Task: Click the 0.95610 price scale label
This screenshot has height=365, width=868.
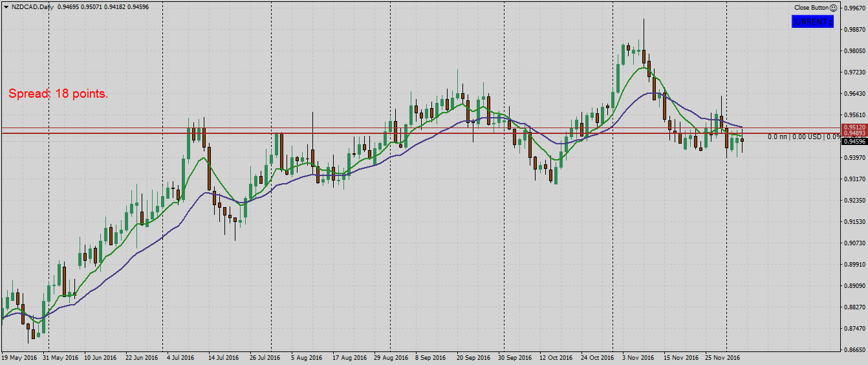Action: [856, 115]
